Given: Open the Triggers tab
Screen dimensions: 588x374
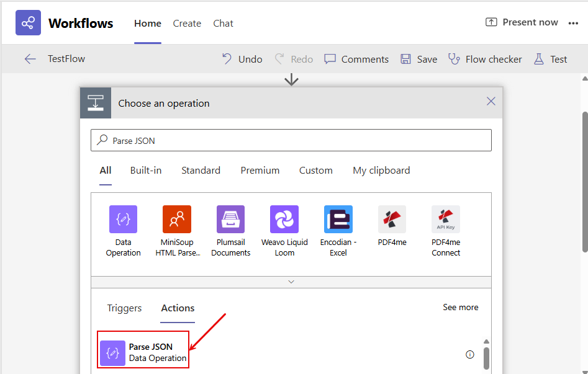Looking at the screenshot, I should (x=124, y=308).
